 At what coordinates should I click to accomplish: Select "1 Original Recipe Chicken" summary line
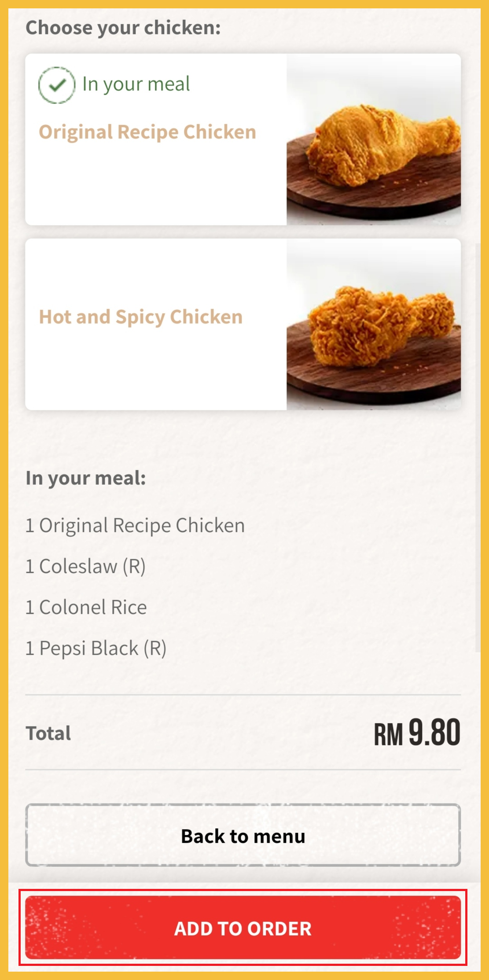click(135, 525)
